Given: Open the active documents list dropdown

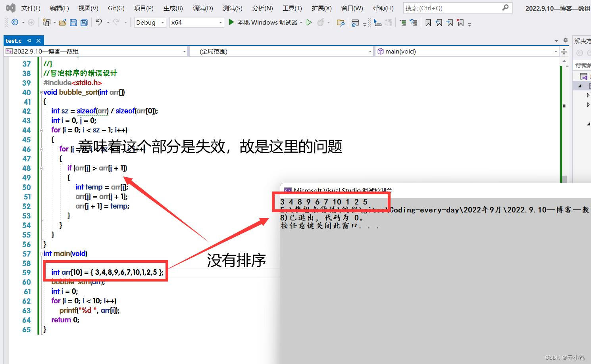Looking at the screenshot, I should [x=556, y=40].
